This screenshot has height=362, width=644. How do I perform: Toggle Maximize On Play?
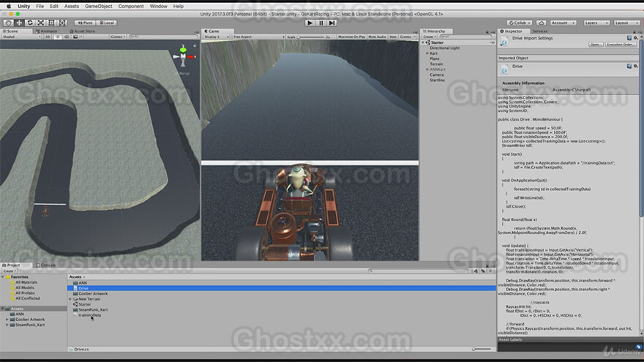(x=351, y=37)
